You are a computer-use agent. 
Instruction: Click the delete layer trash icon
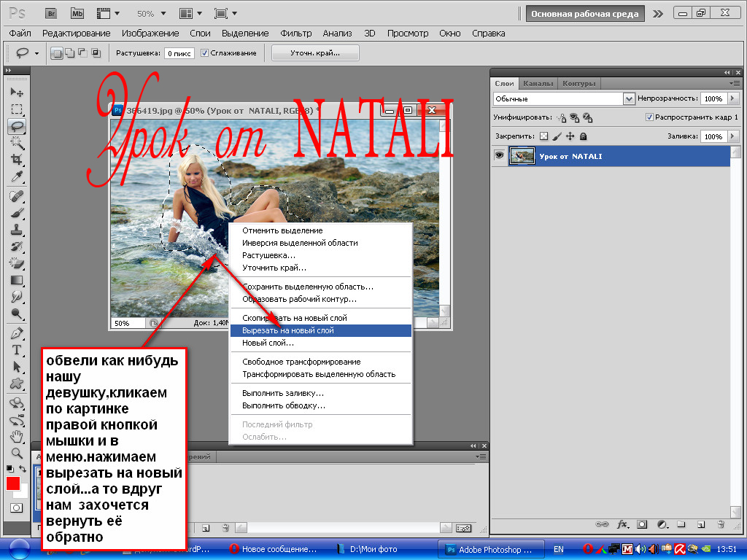click(x=720, y=524)
